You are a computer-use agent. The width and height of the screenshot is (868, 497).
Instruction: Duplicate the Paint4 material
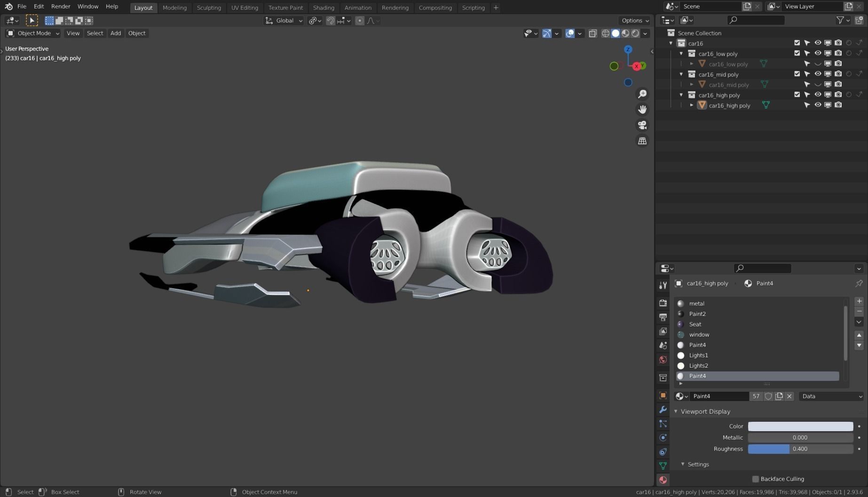(x=779, y=396)
